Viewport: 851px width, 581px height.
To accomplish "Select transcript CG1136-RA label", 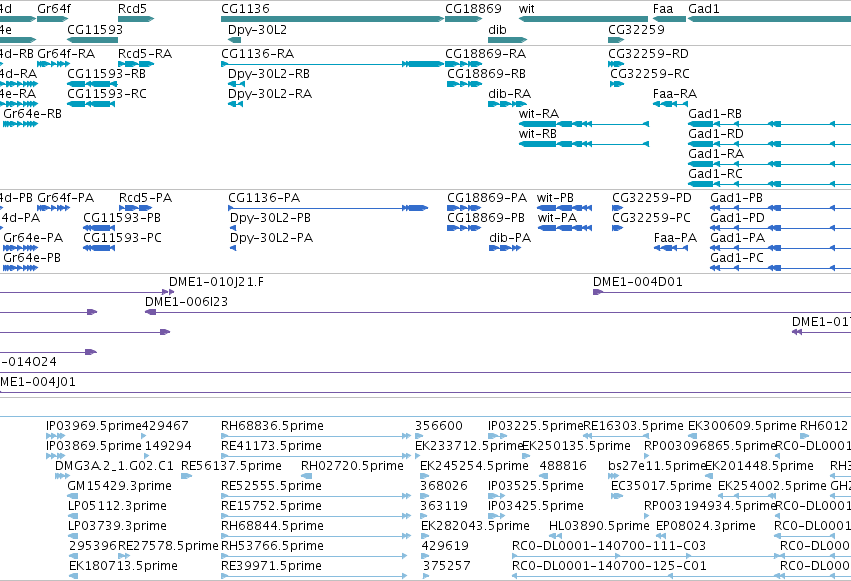I will (x=257, y=54).
